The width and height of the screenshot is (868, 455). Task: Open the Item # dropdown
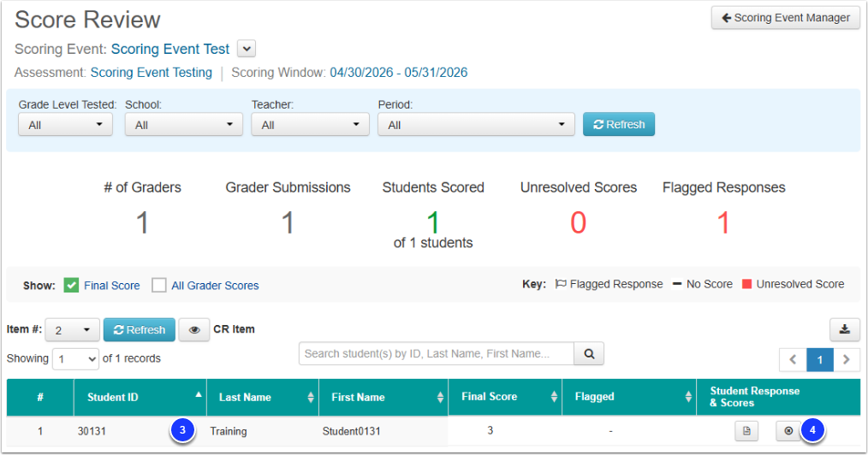click(72, 330)
